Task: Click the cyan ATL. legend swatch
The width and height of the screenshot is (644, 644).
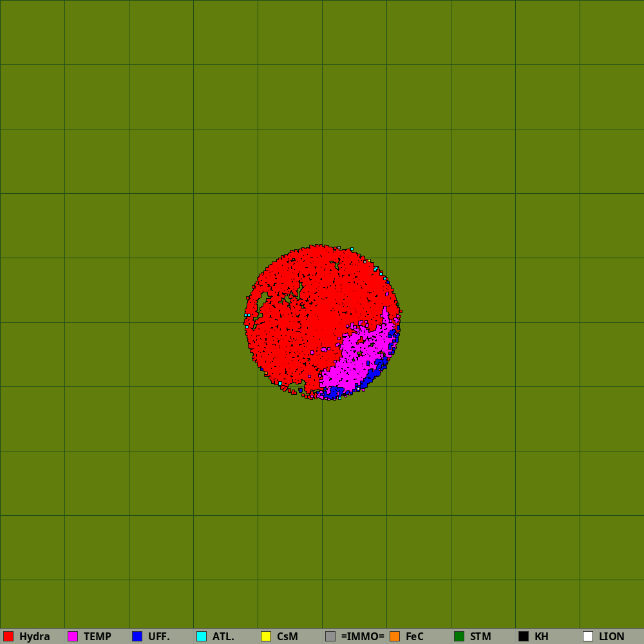Action: point(202,636)
